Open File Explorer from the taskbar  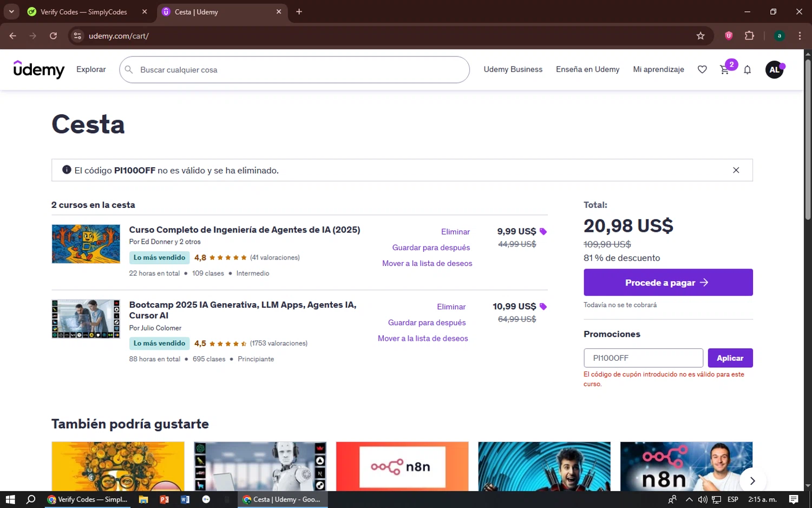pyautogui.click(x=143, y=499)
